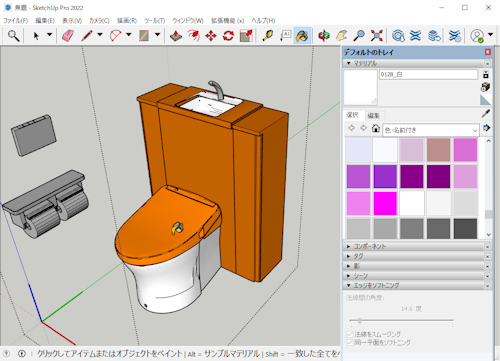Click the material list scrollbar down arrow
The height and width of the screenshot is (361, 500).
[x=489, y=235]
